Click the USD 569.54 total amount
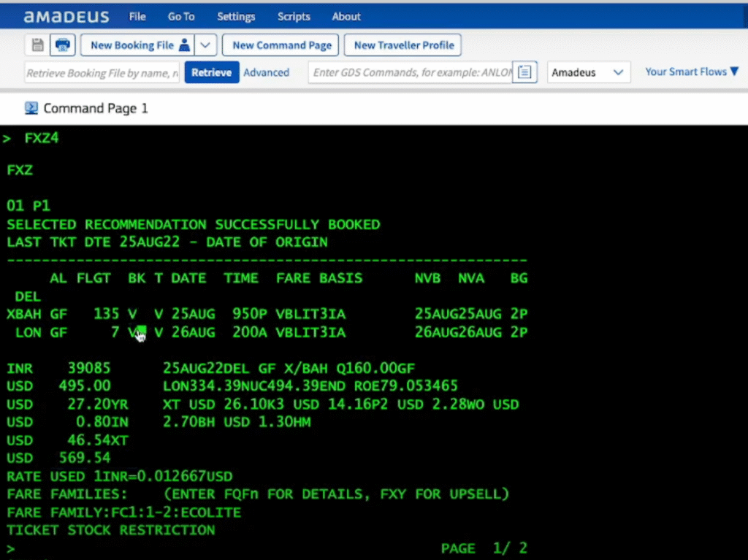The height and width of the screenshot is (560, 748). pyautogui.click(x=58, y=458)
